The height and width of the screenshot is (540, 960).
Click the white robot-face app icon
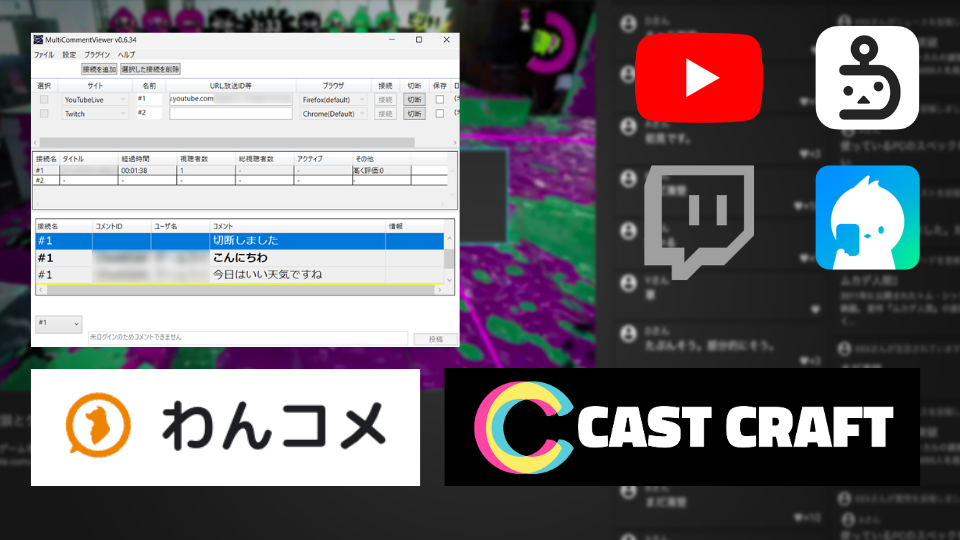coord(867,78)
